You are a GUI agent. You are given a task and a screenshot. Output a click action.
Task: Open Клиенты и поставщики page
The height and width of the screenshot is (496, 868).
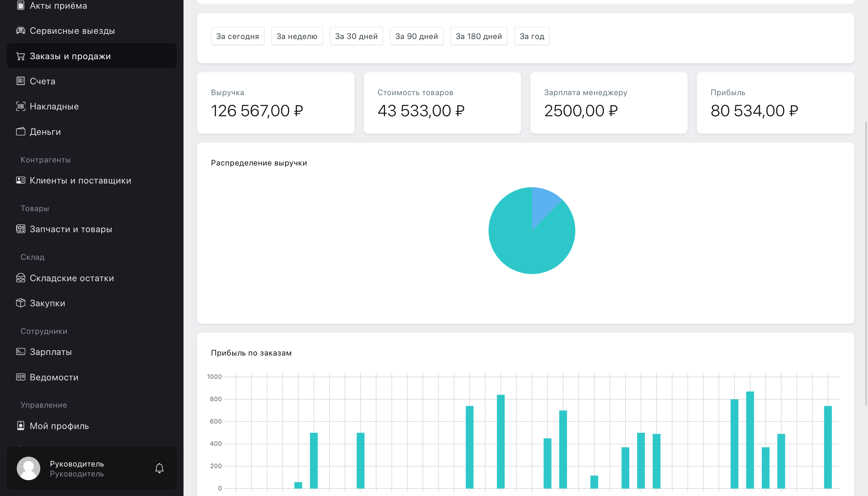pyautogui.click(x=92, y=180)
